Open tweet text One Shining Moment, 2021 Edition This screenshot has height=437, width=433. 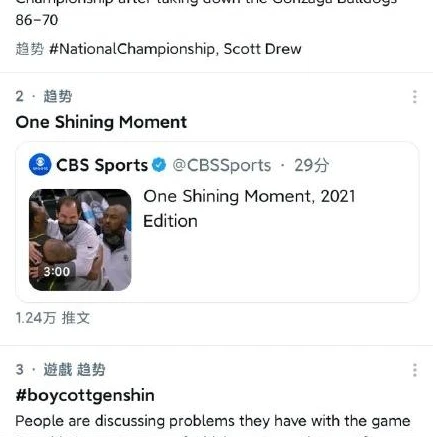pos(249,209)
